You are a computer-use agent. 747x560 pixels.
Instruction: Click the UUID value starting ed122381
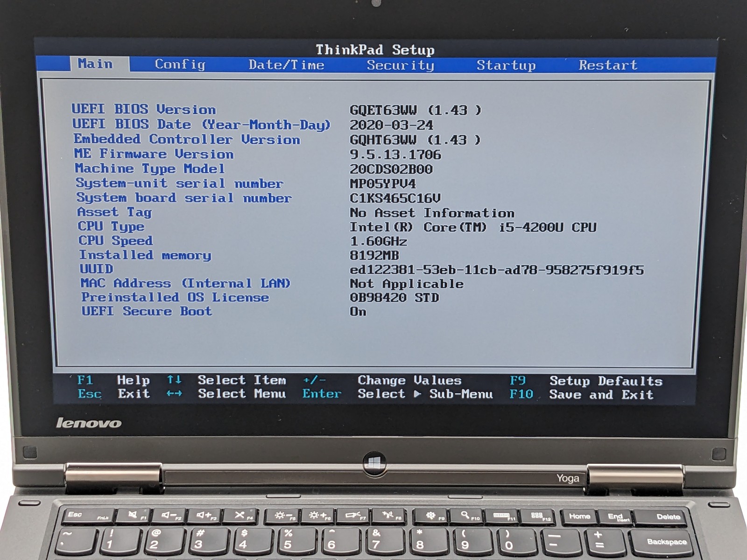(497, 270)
